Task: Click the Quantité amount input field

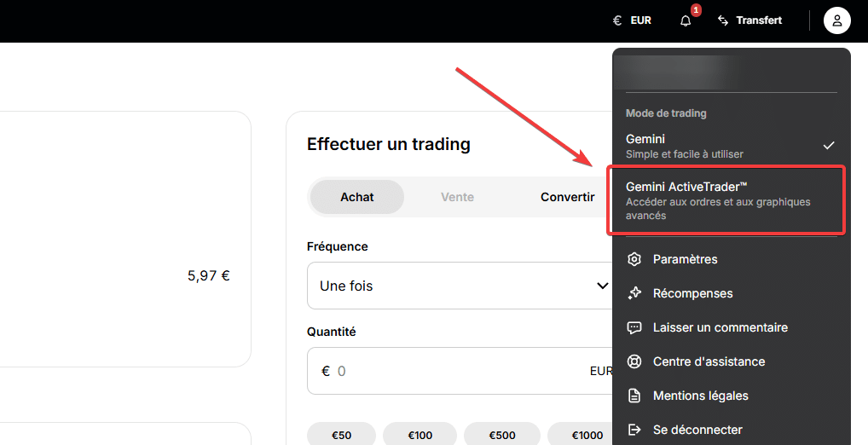Action: 460,371
